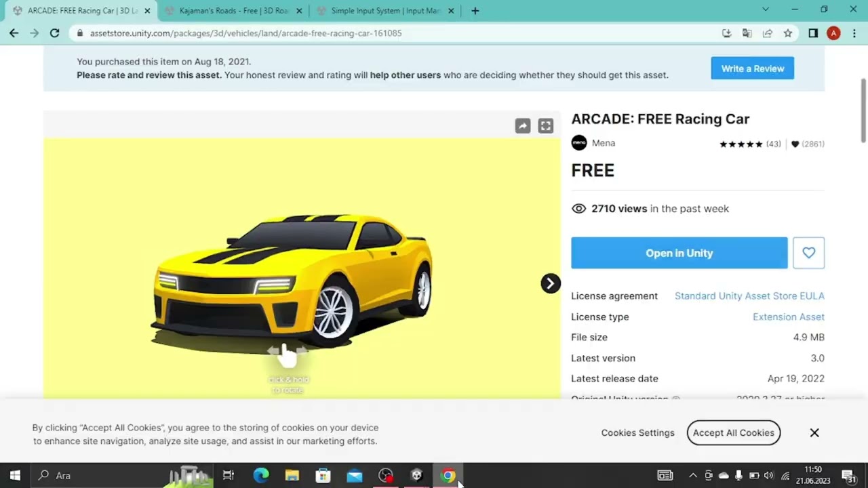Screen dimensions: 868x488
Task: Click the Chrome taskbar icon
Action: pos(448,475)
